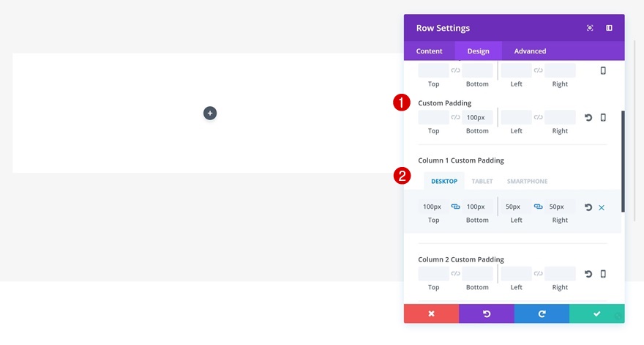Reset the Custom Padding values
Image resolution: width=644 pixels, height=345 pixels.
[x=588, y=117]
